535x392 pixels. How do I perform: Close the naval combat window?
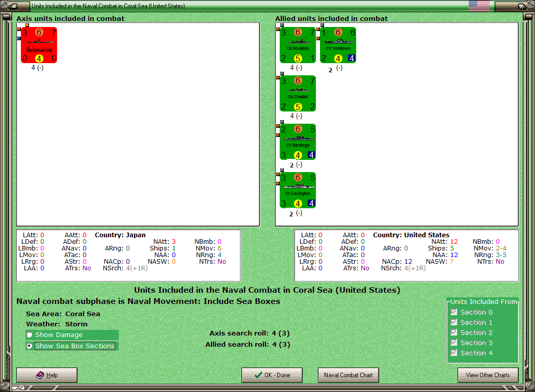522,6
